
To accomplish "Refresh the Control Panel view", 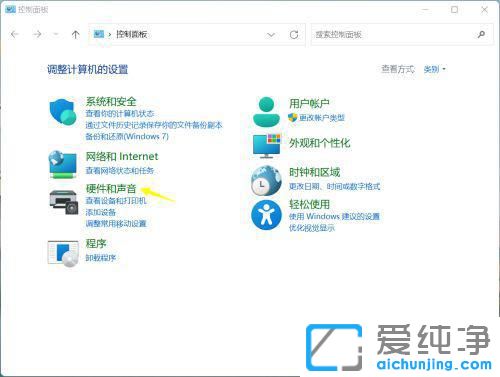I will pyautogui.click(x=294, y=35).
